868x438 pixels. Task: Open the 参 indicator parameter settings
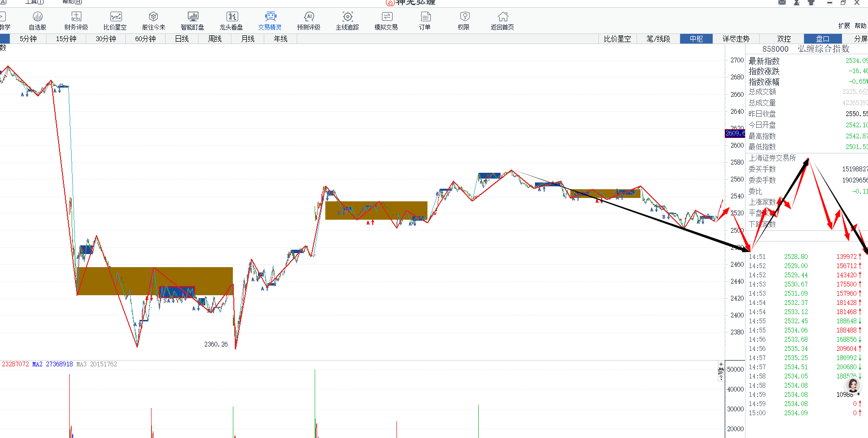721,371
